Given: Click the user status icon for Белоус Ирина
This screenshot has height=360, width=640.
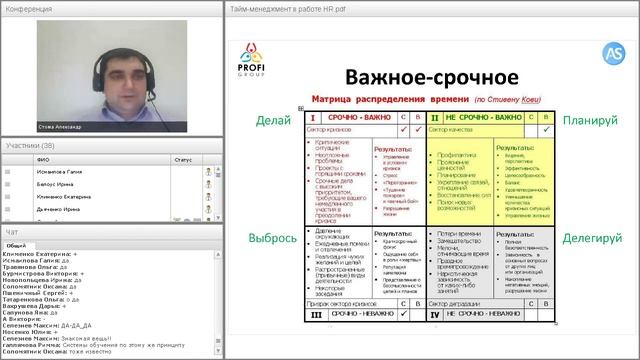Looking at the screenshot, I should [x=209, y=184].
